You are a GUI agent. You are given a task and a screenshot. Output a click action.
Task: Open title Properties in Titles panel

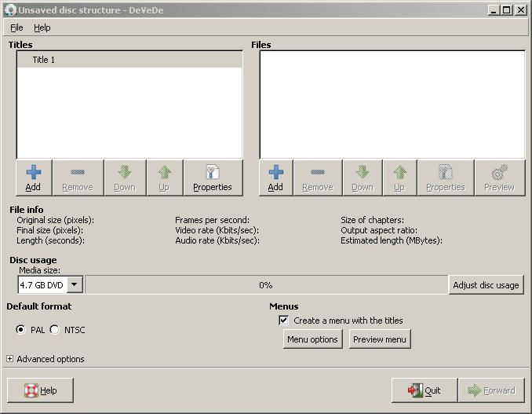click(x=213, y=178)
